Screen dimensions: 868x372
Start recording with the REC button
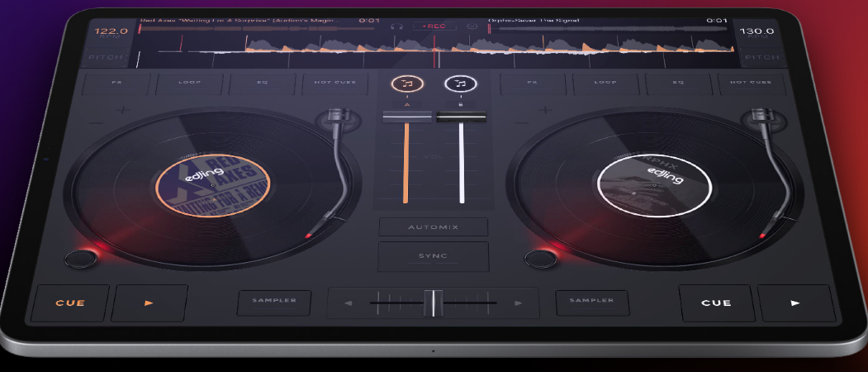[434, 26]
